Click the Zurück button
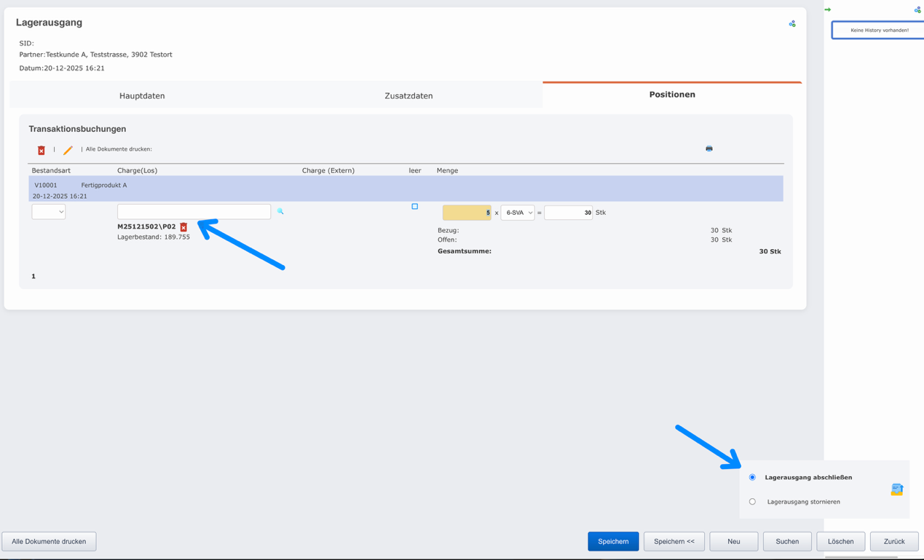Viewport: 924px width, 560px height. (893, 541)
